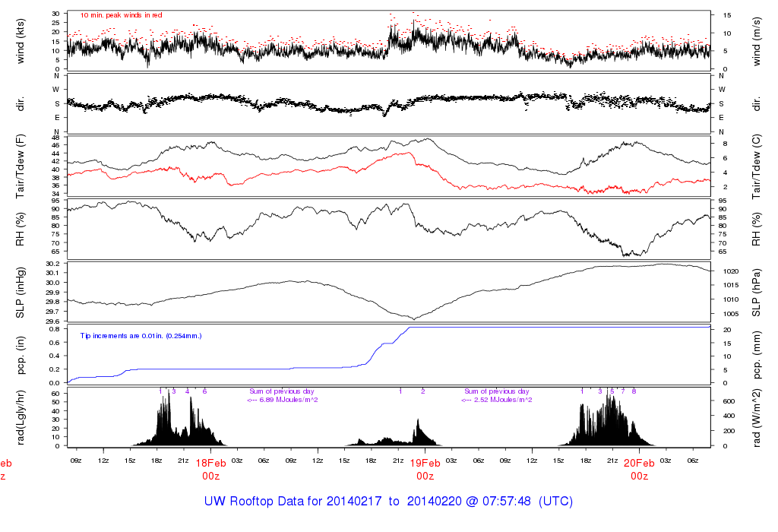Click the '29.6' tick on the SLP inHg axis
Image resolution: width=778 pixels, height=532 pixels.
(52, 321)
